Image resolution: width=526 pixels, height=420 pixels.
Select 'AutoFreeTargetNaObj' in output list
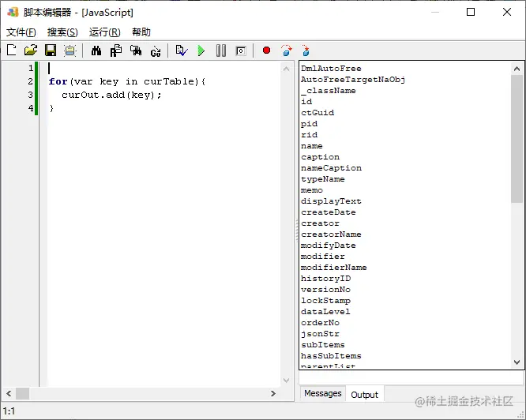pyautogui.click(x=353, y=80)
